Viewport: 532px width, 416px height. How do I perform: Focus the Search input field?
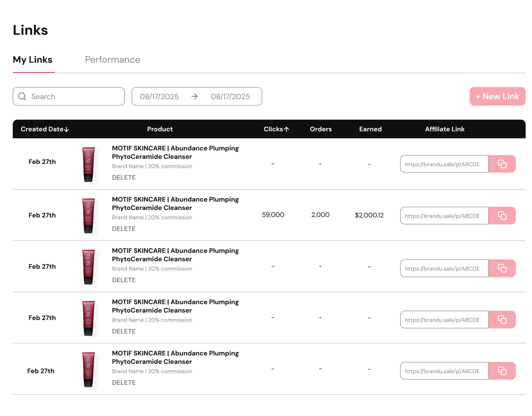[x=73, y=96]
